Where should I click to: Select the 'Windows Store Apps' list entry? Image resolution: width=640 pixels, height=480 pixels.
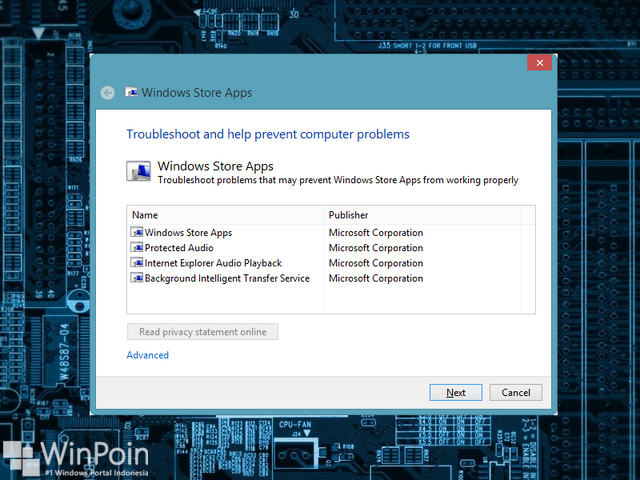[188, 233]
